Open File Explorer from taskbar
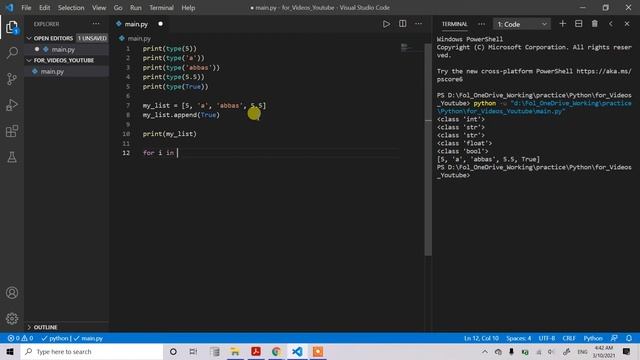Viewport: 640px width, 360px height. (x=235, y=351)
